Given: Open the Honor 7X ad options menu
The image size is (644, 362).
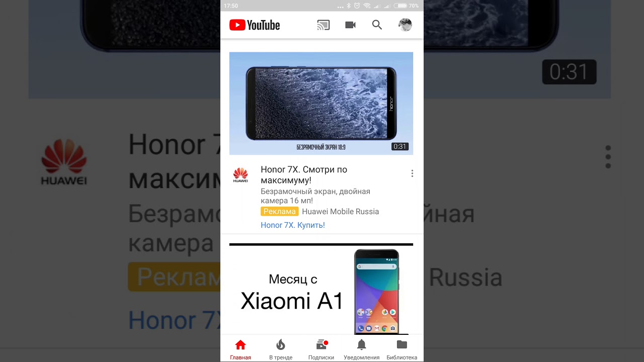Looking at the screenshot, I should click(412, 173).
